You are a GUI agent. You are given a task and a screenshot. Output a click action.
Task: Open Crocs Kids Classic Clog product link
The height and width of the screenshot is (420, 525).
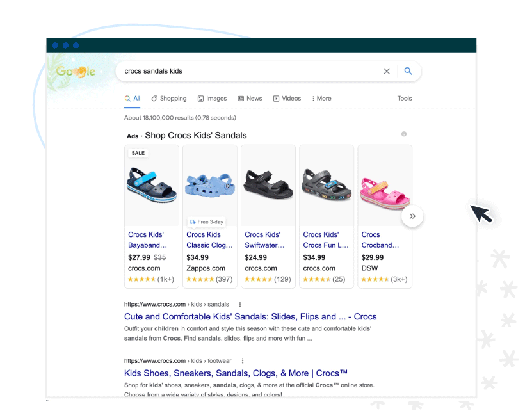(x=209, y=240)
